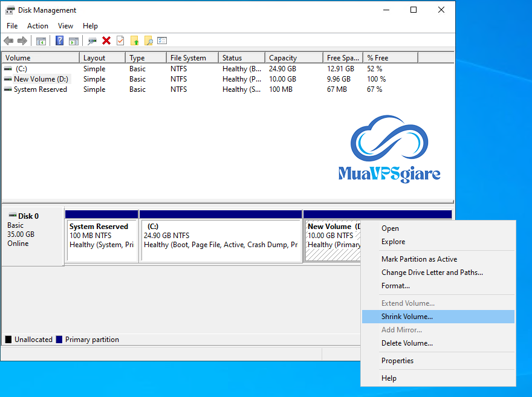
Task: Click the Back arrow toolbar icon
Action: (x=8, y=41)
